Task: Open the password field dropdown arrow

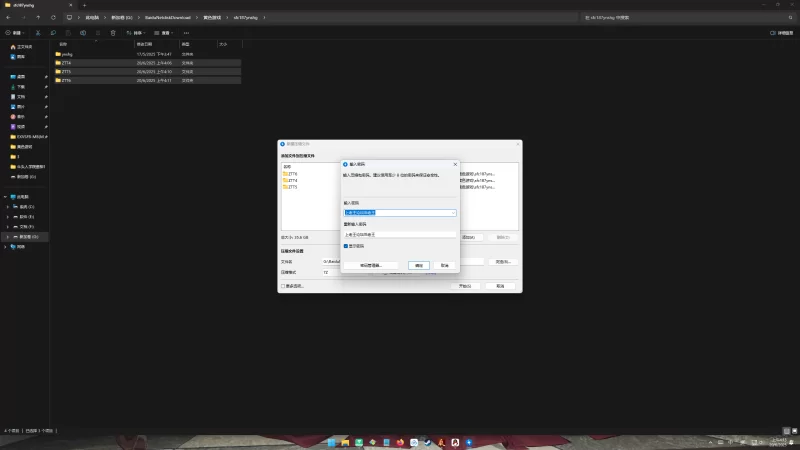Action: [x=453, y=213]
